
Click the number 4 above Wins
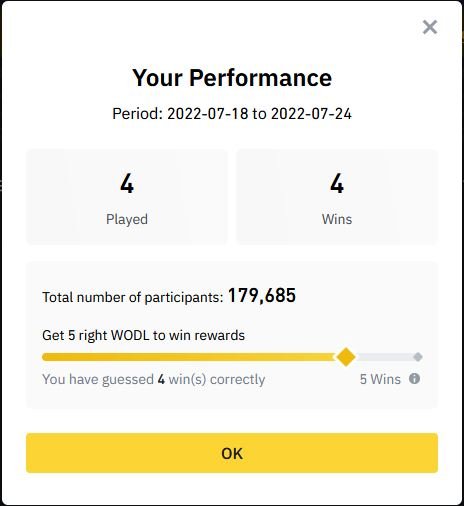(337, 183)
